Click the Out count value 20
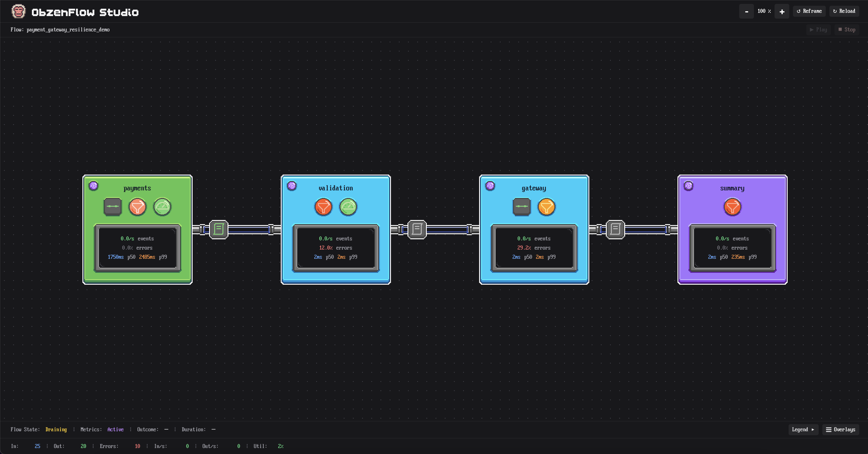The width and height of the screenshot is (868, 454). coord(83,446)
